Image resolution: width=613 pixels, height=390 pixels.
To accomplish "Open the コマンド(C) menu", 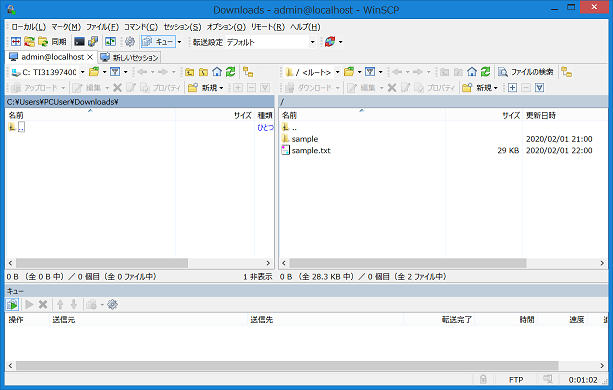I will (x=141, y=27).
